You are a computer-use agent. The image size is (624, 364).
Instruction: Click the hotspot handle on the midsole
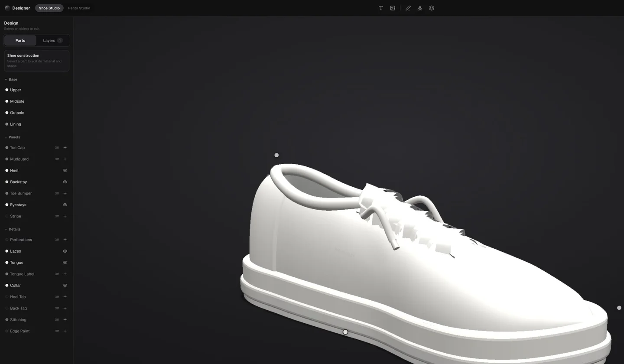coord(345,332)
